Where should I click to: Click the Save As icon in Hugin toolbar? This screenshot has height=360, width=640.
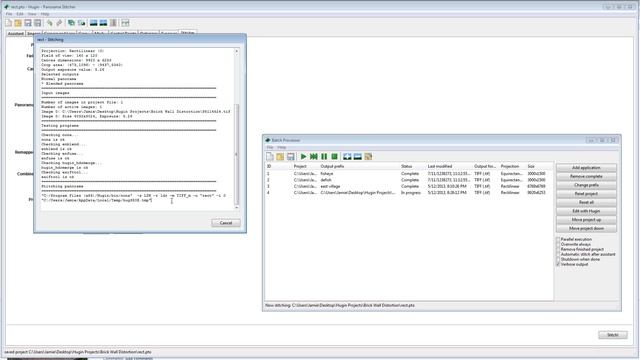(x=38, y=23)
